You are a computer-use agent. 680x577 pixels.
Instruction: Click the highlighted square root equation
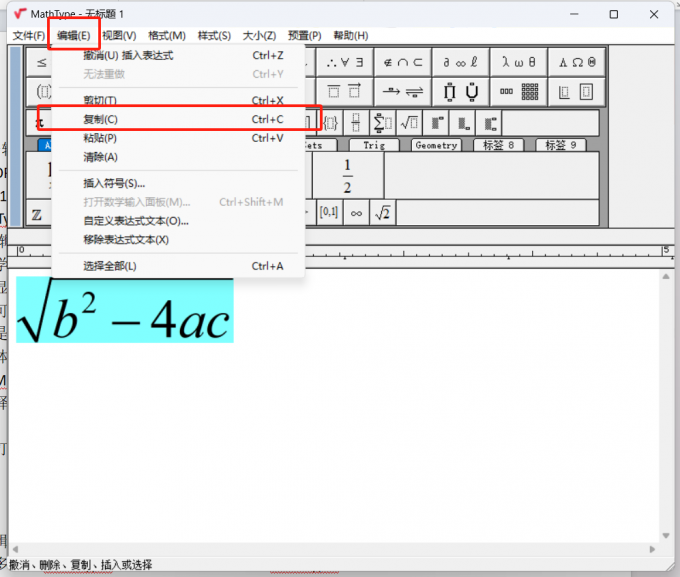coord(124,311)
